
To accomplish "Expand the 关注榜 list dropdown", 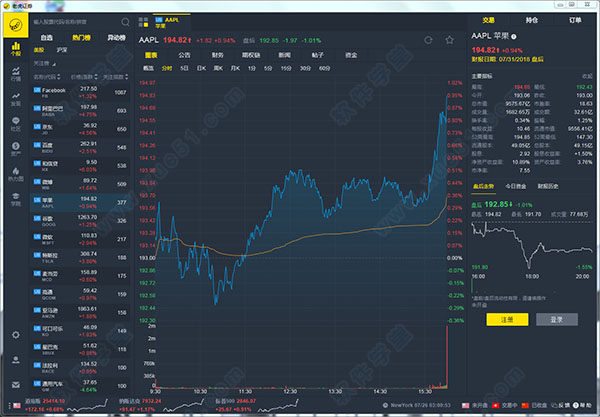I will [x=47, y=61].
